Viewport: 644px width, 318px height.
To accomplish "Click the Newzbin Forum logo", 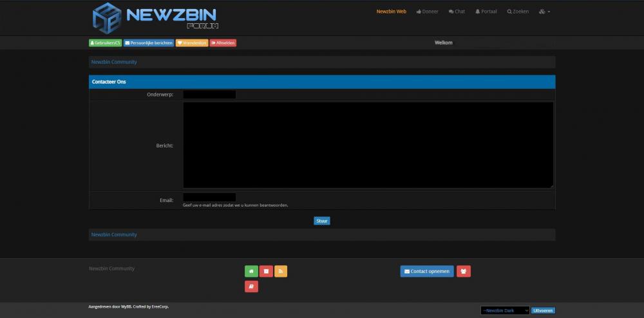I will point(155,17).
